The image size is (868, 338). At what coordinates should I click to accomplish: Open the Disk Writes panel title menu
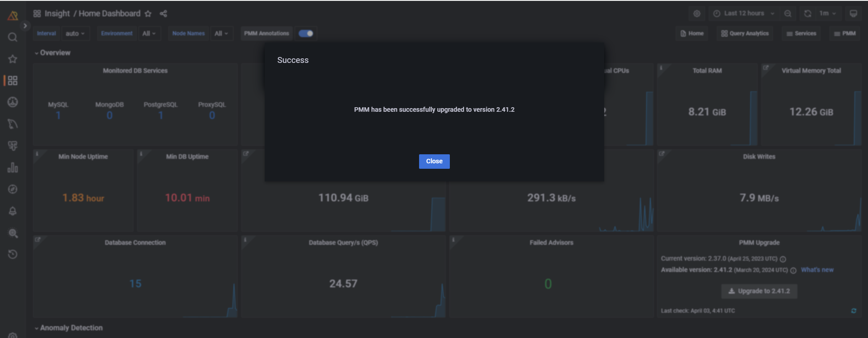tap(759, 157)
